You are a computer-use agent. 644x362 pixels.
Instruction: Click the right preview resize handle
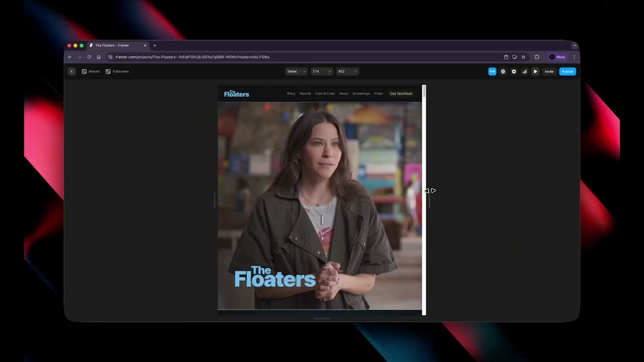429,200
